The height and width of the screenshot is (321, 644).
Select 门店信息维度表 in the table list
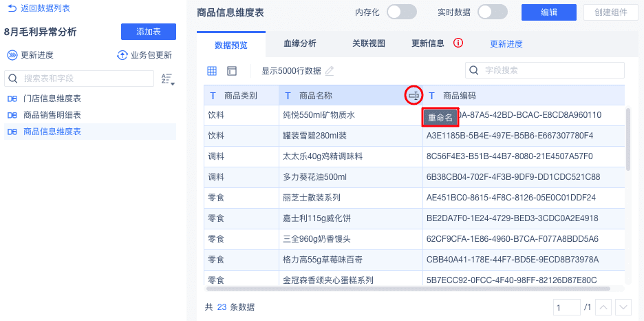(90, 99)
